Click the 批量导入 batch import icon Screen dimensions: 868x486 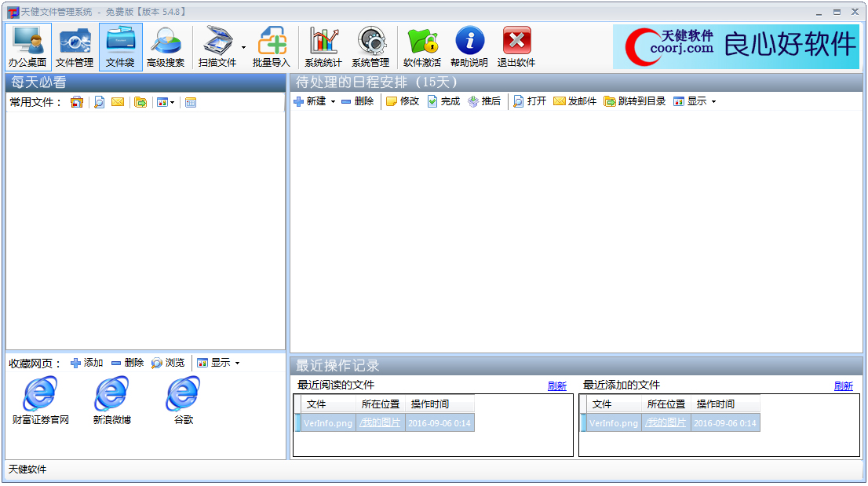coord(272,46)
